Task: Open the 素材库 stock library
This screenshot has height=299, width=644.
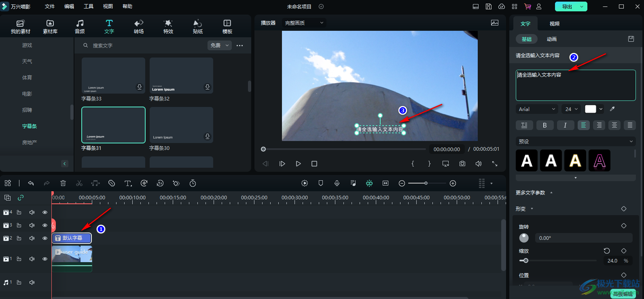Action: point(50,27)
